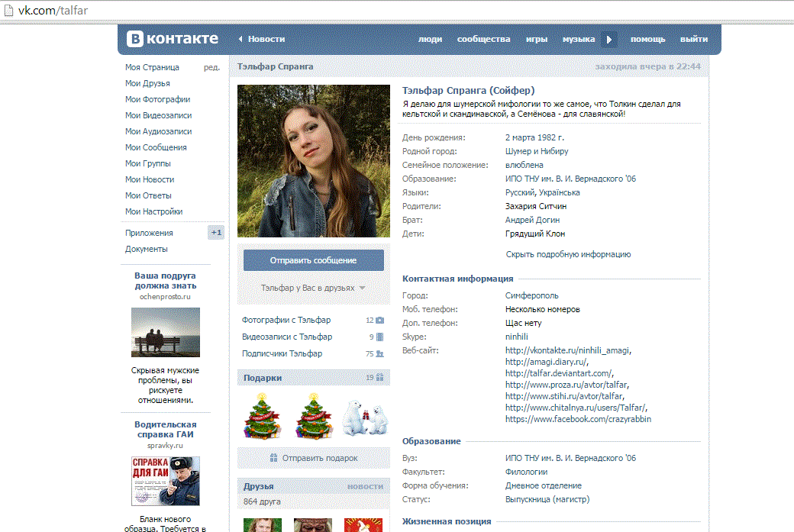Click the page icon in the address bar
794x532 pixels.
pyautogui.click(x=8, y=10)
